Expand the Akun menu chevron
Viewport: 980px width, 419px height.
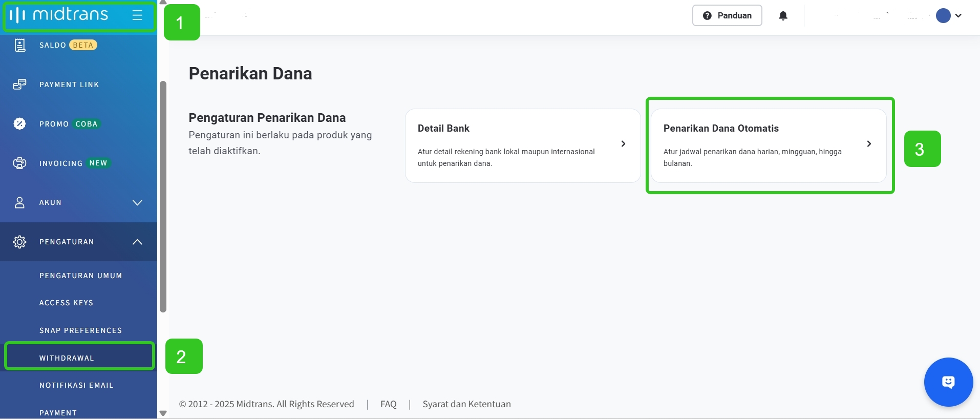(137, 203)
